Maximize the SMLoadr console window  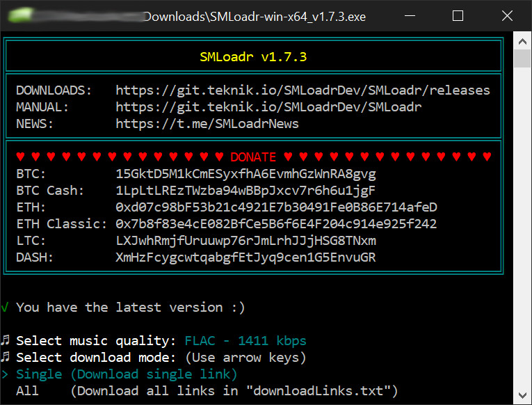tap(458, 16)
